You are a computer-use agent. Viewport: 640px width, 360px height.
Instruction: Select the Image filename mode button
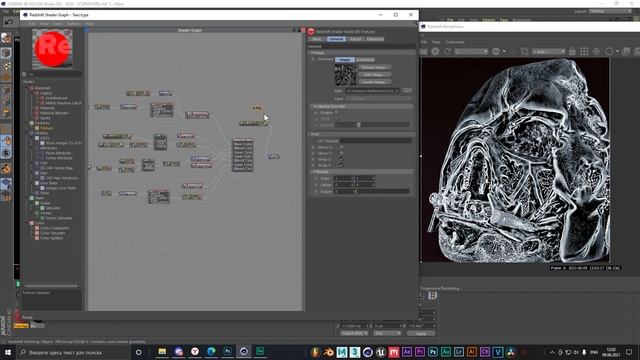[344, 60]
